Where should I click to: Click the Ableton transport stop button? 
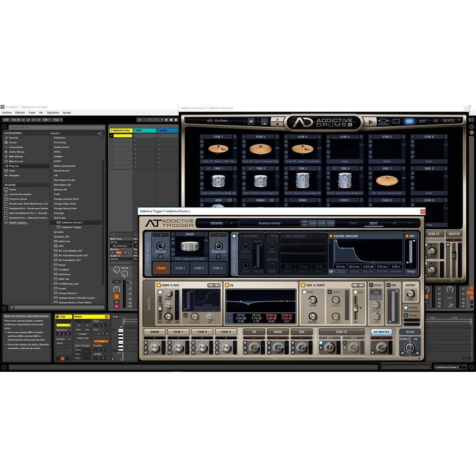point(171,120)
